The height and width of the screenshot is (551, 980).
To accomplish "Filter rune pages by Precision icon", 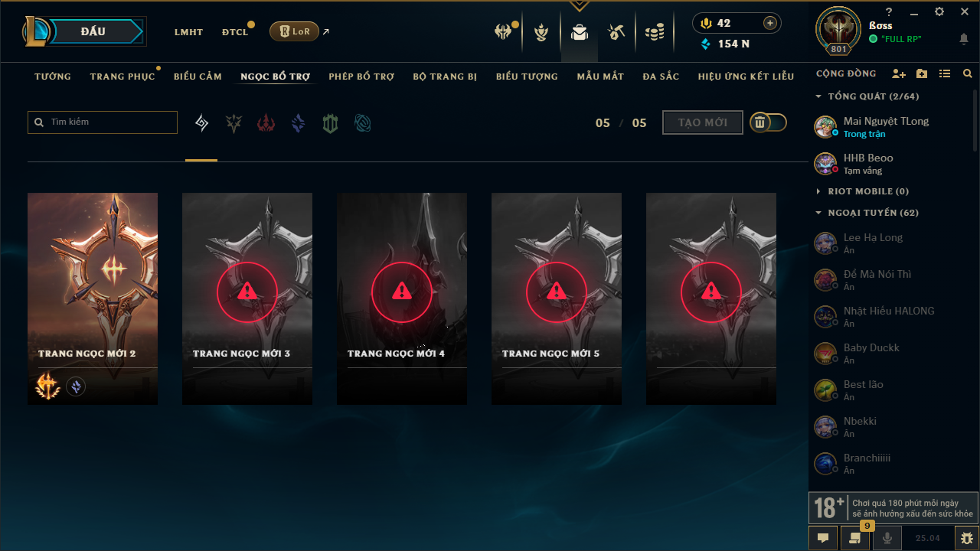I will coord(234,123).
